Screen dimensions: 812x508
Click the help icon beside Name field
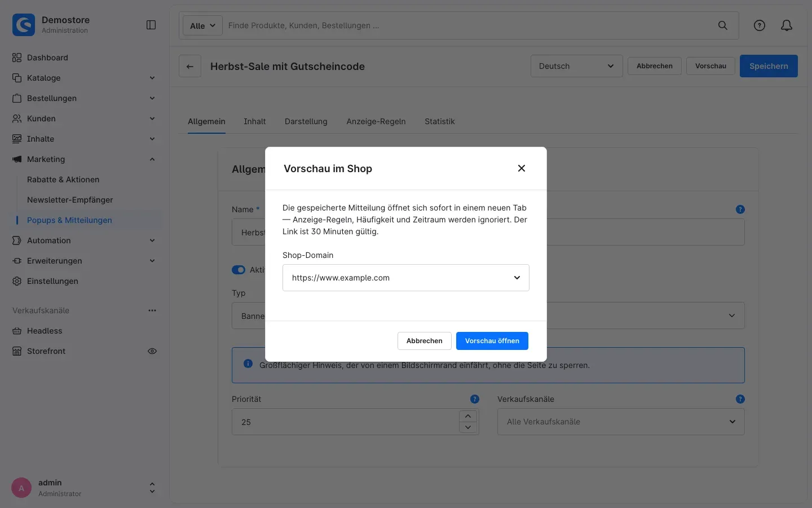click(740, 209)
